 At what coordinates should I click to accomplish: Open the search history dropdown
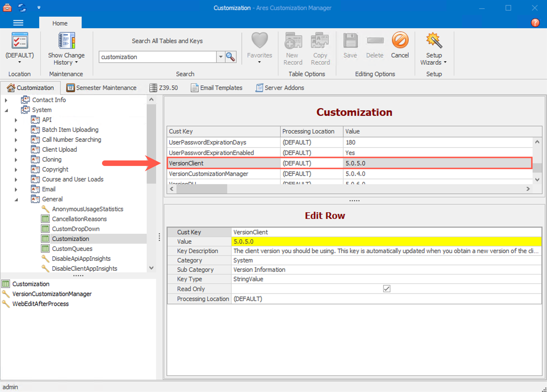[x=220, y=57]
